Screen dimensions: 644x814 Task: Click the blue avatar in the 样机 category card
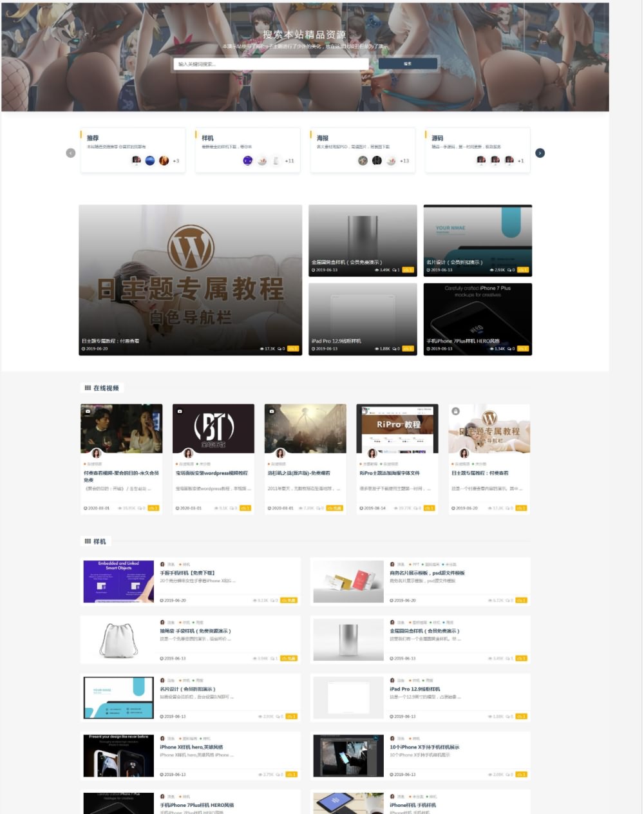247,160
